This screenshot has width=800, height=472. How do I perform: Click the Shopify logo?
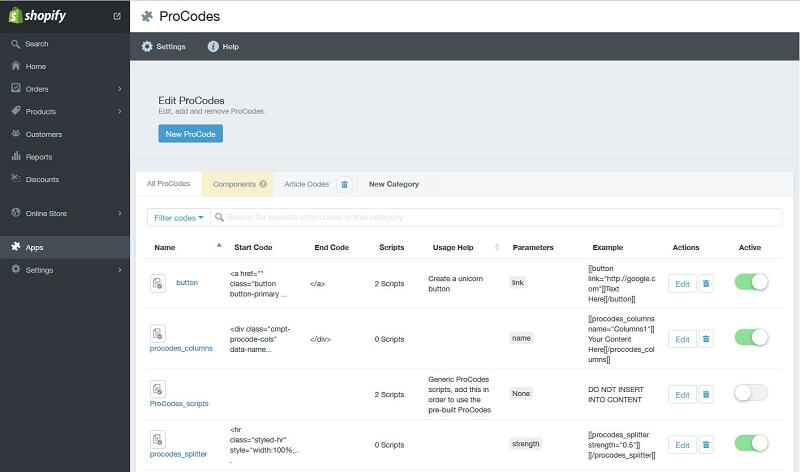(37, 15)
